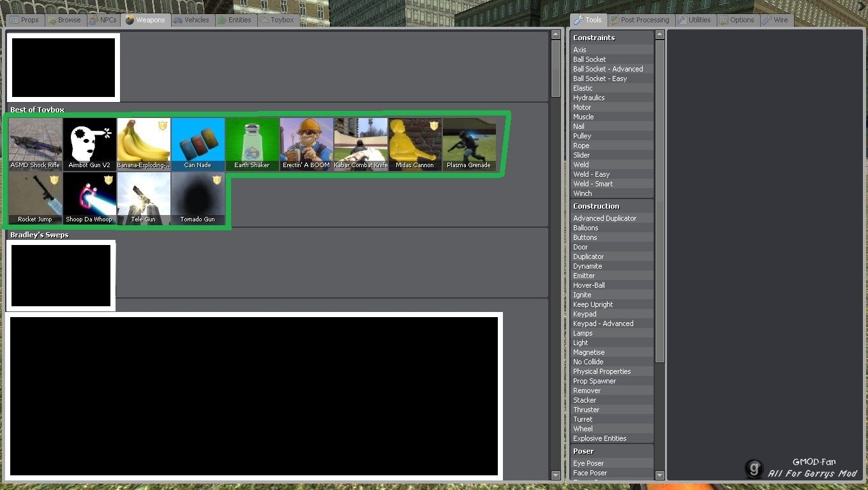Open the Vehicles tab

pos(193,20)
